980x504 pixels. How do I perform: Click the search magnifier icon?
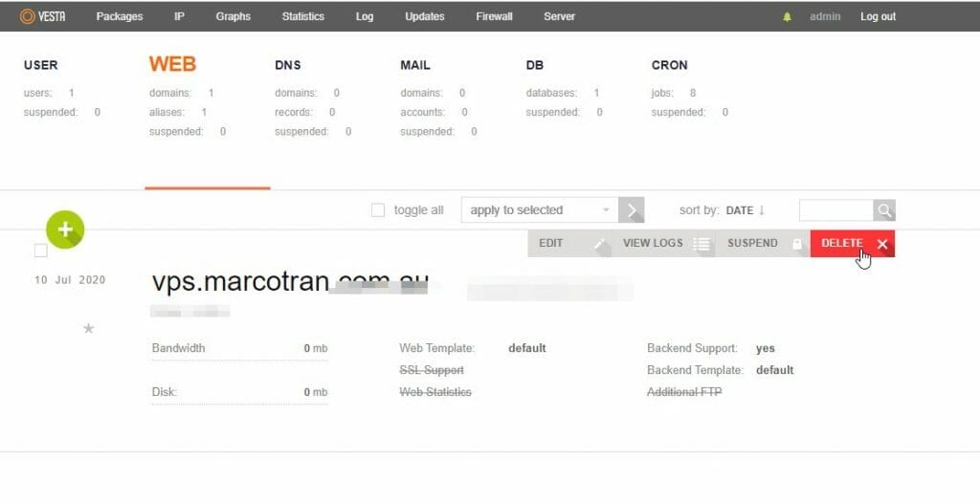884,210
